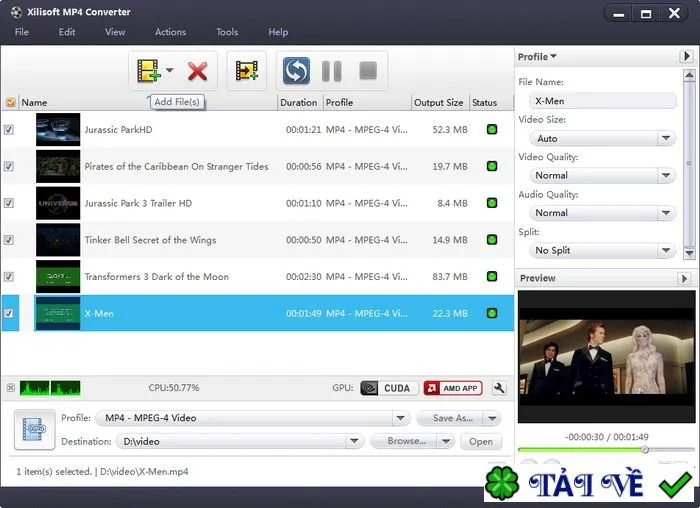Open the Destination D:\video dropdown arrow
This screenshot has height=508, width=700.
pyautogui.click(x=354, y=441)
